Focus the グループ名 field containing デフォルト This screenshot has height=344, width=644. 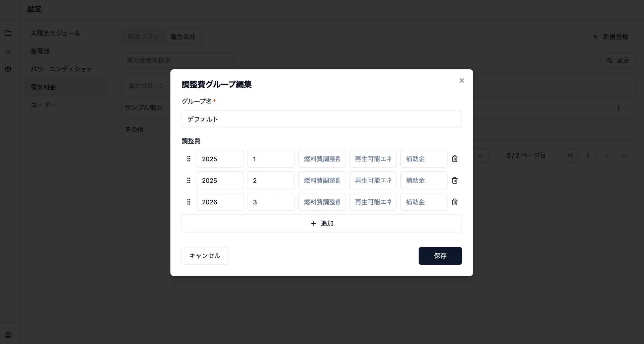pos(322,119)
